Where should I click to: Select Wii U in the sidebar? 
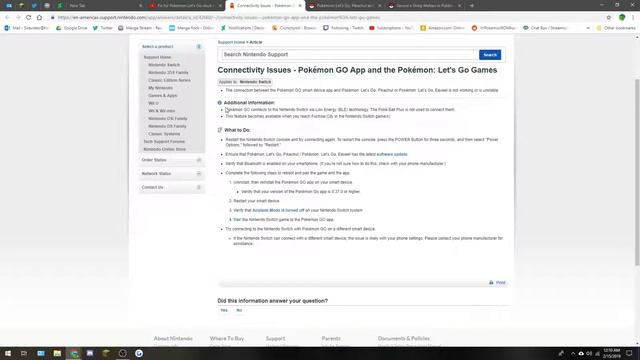(x=153, y=103)
